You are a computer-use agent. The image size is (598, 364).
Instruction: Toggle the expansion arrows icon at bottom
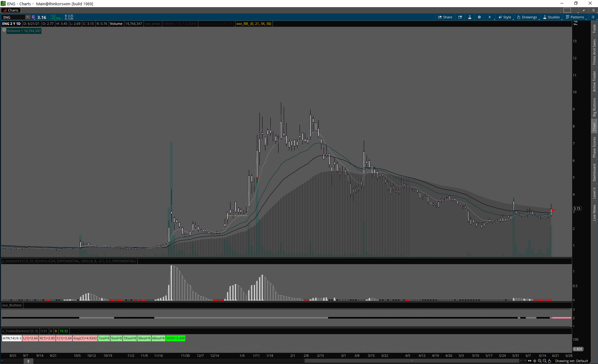[x=529, y=361]
